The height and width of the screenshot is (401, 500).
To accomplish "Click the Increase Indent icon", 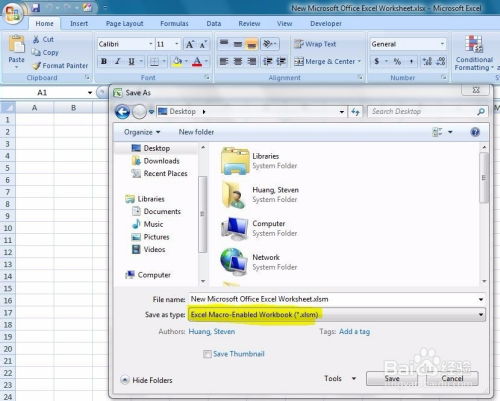I will (281, 61).
